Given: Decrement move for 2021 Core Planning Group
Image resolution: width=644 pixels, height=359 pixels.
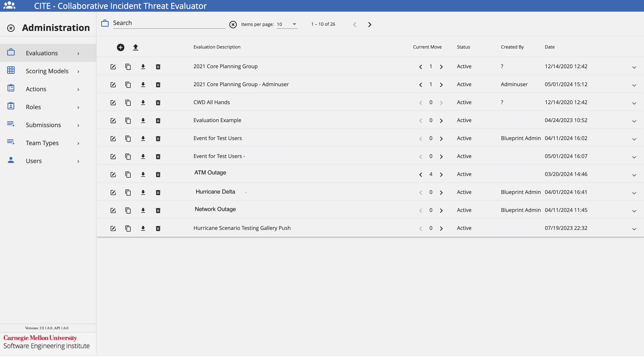Looking at the screenshot, I should (421, 67).
